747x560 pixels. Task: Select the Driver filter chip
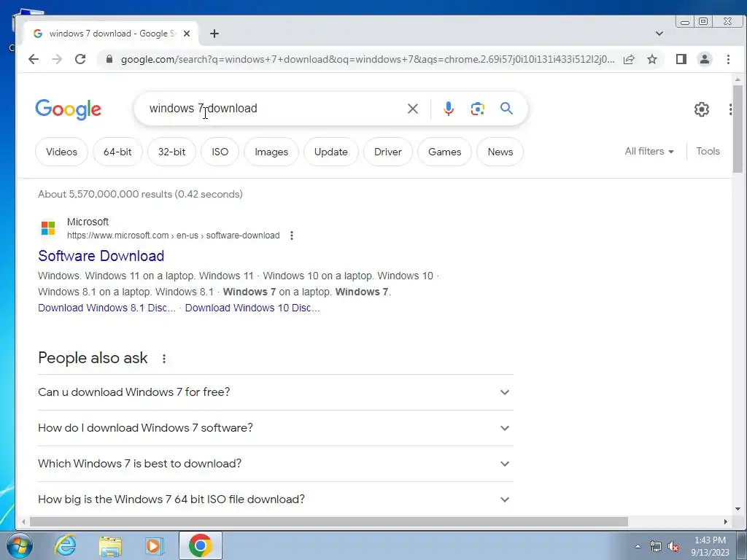388,152
